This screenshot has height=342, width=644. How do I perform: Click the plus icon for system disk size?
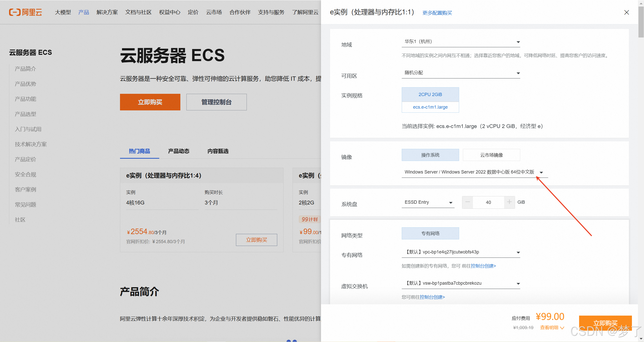tap(509, 202)
